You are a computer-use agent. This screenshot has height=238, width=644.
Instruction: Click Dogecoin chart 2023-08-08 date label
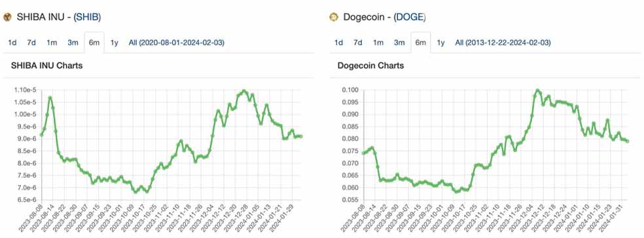353,218
